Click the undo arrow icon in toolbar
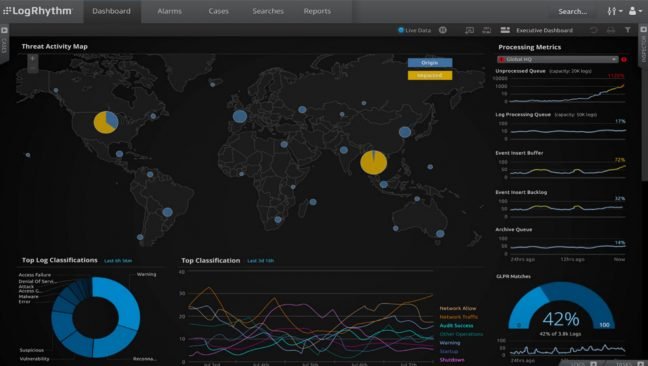The height and width of the screenshot is (366, 648). (x=593, y=30)
